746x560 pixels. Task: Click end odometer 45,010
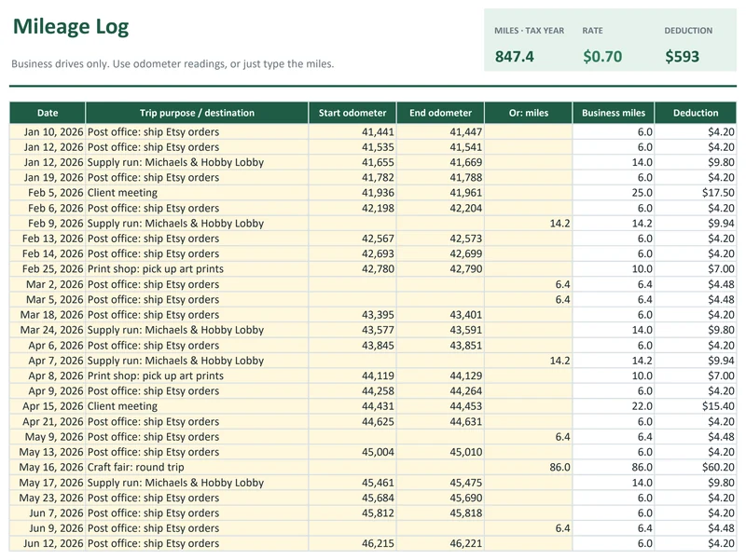point(440,452)
